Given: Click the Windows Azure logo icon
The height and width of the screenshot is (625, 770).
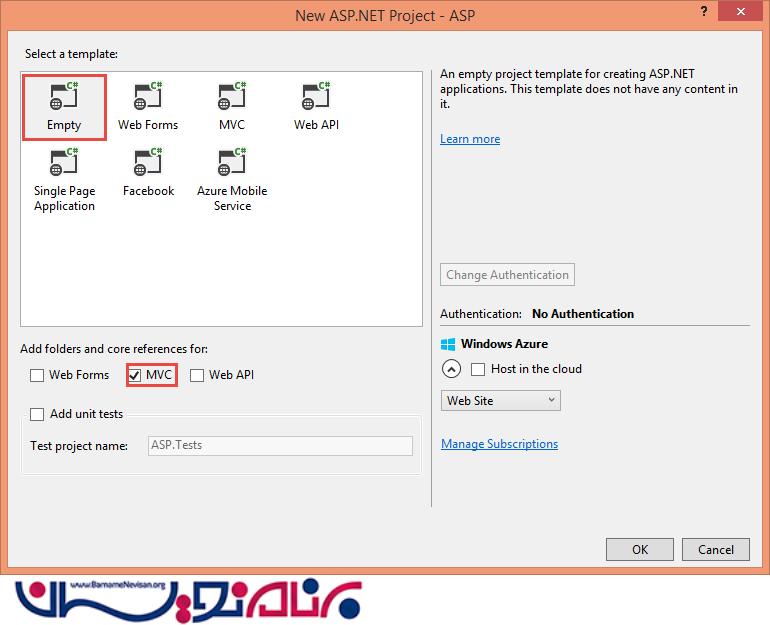Looking at the screenshot, I should [449, 344].
